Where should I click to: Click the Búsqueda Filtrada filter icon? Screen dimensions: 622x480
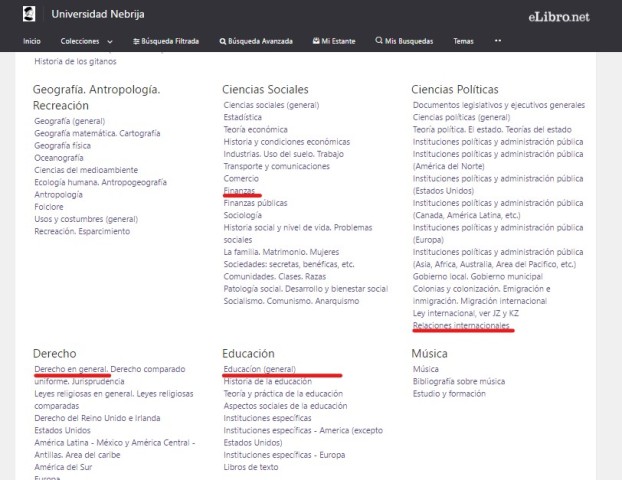(x=136, y=41)
